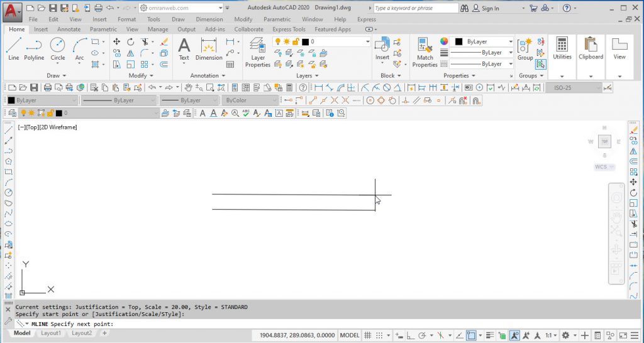
Task: Select the Line tool in ribbon
Action: tap(14, 48)
